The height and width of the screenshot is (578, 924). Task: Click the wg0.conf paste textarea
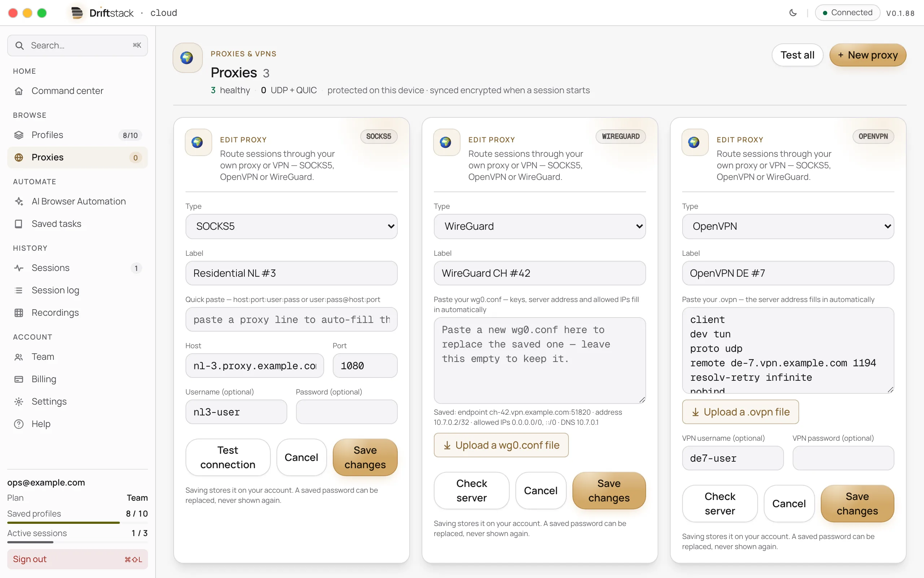tap(540, 360)
